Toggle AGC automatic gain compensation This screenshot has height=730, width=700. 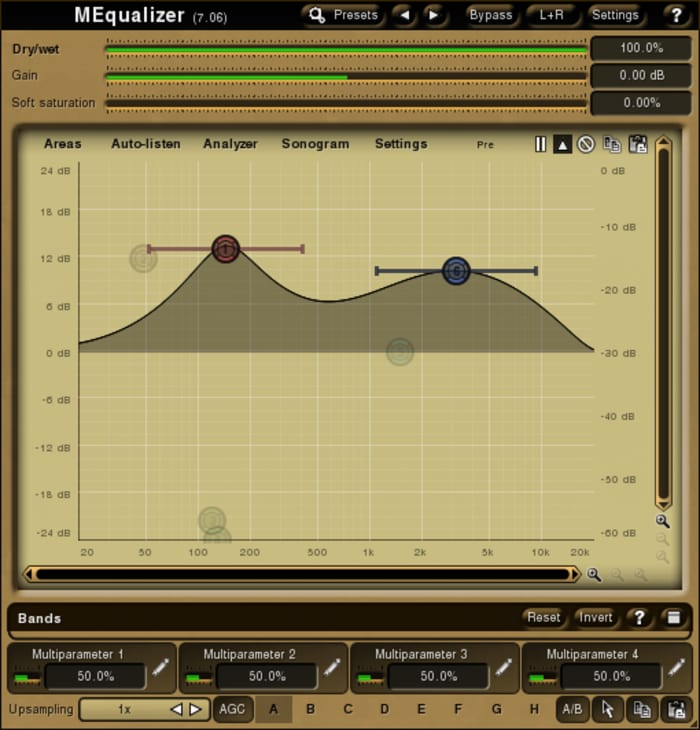232,709
